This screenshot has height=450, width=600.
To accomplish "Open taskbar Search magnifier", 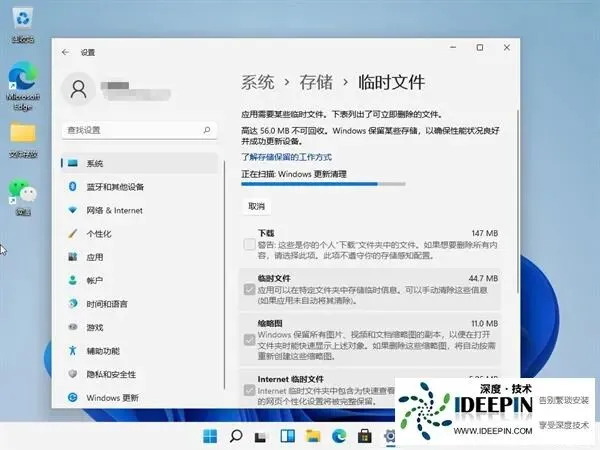I will [236, 436].
